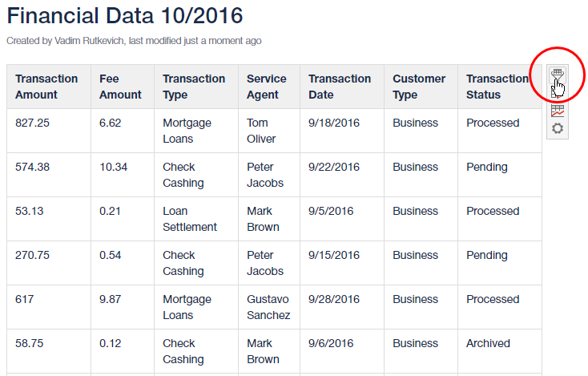Viewport: 588px width, 376px height.
Task: Click the Transaction Amount column header
Action: click(46, 87)
